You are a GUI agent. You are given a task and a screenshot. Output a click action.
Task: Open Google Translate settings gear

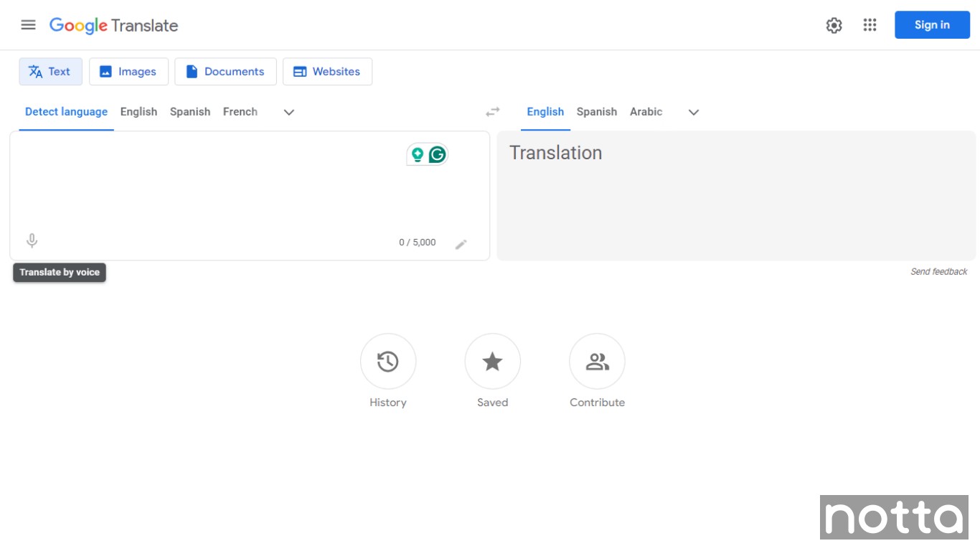(x=834, y=24)
